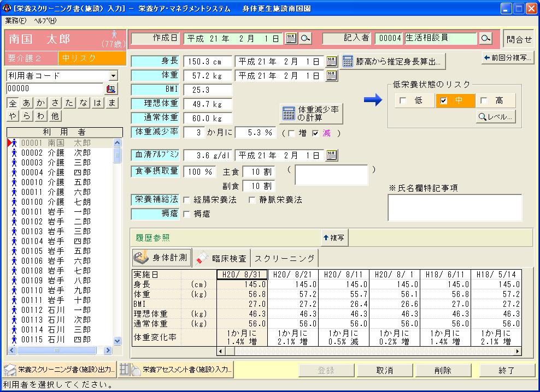Open calendar picker next to 作成日 date
The height and width of the screenshot is (392, 540).
[x=291, y=39]
